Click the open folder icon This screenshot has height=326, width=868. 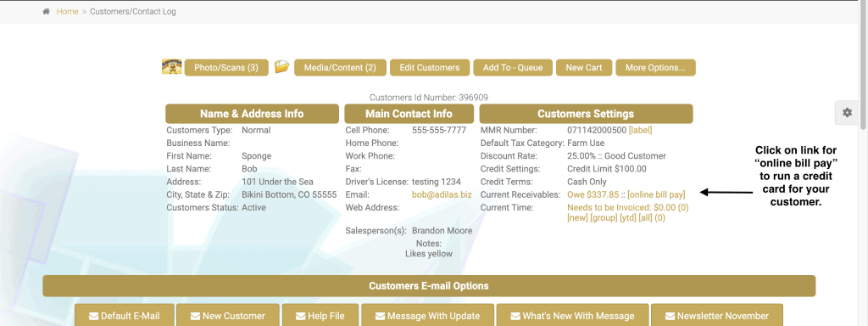tap(281, 66)
